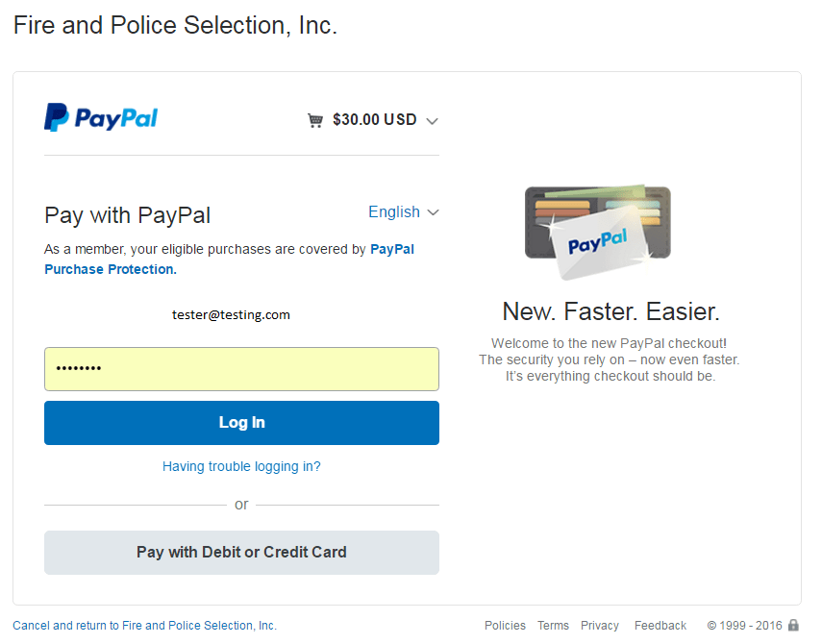Click the Pay with PayPal heading
Screen dimensions: 822x644
[x=128, y=215]
